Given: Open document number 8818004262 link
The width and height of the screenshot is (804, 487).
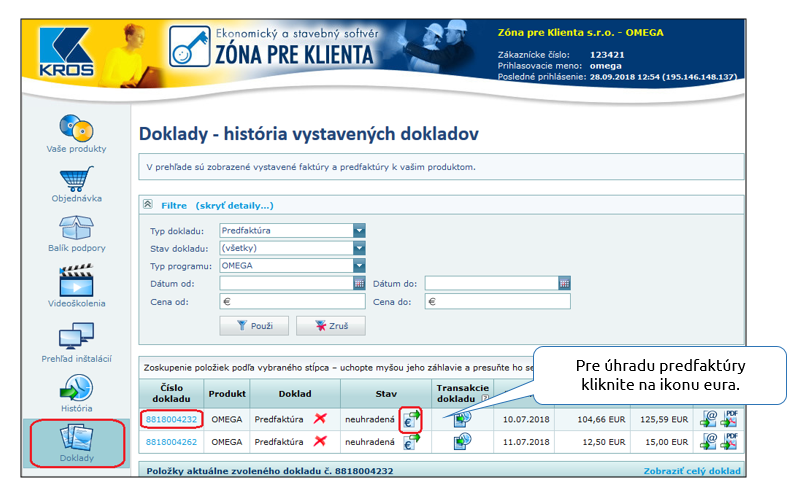Looking at the screenshot, I should [171, 441].
